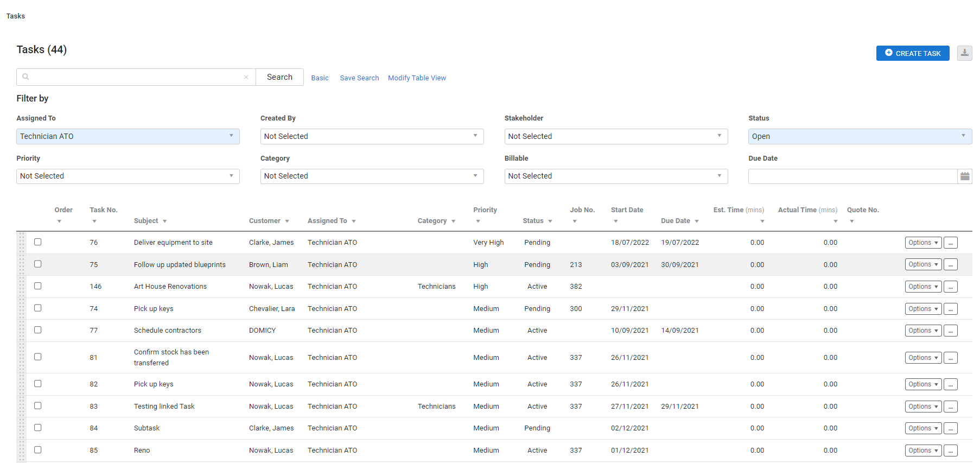Sort by the Task No. column arrow
The image size is (980, 463).
point(94,221)
